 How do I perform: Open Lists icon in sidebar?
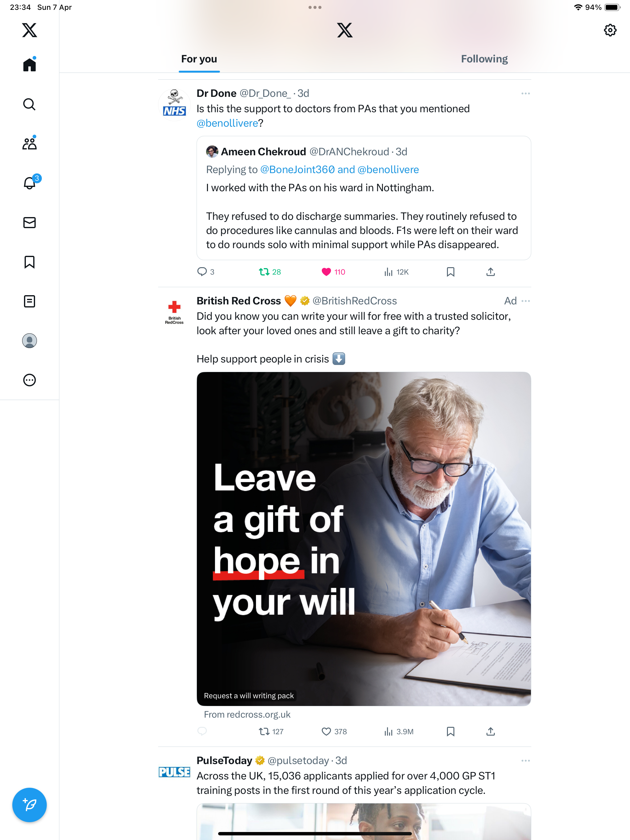pos(29,301)
